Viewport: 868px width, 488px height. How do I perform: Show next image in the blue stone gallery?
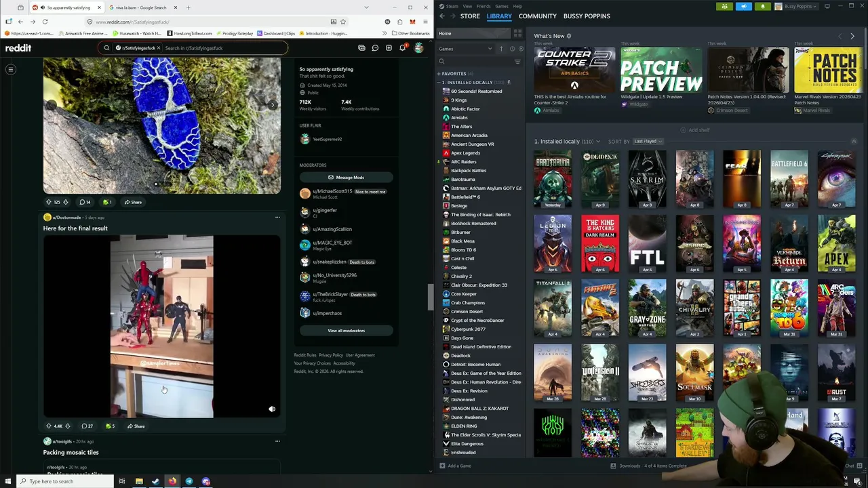tap(272, 105)
